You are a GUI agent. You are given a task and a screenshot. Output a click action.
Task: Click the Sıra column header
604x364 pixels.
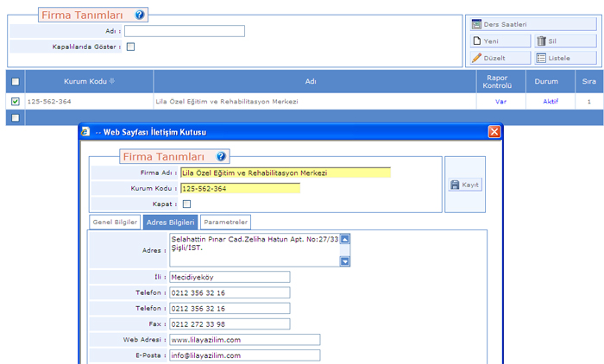pos(589,81)
